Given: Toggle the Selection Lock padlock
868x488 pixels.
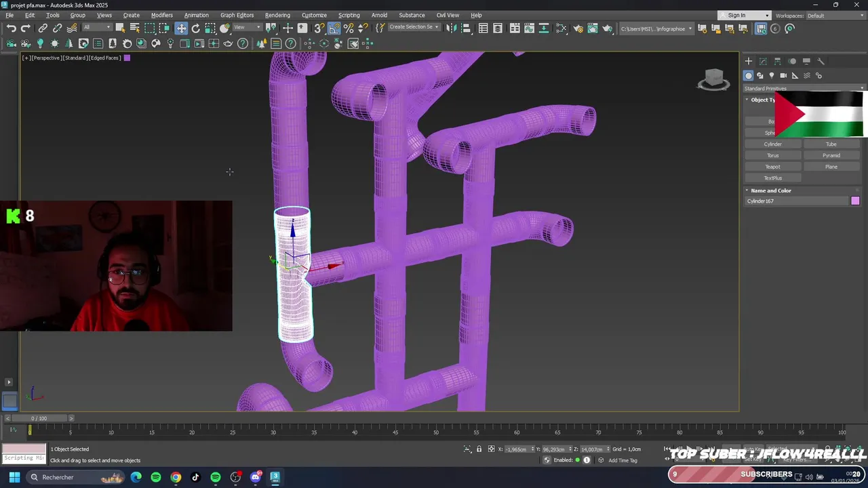Looking at the screenshot, I should click(479, 449).
